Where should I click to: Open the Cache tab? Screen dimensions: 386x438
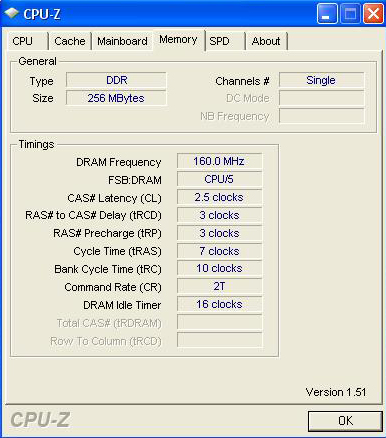[x=69, y=41]
